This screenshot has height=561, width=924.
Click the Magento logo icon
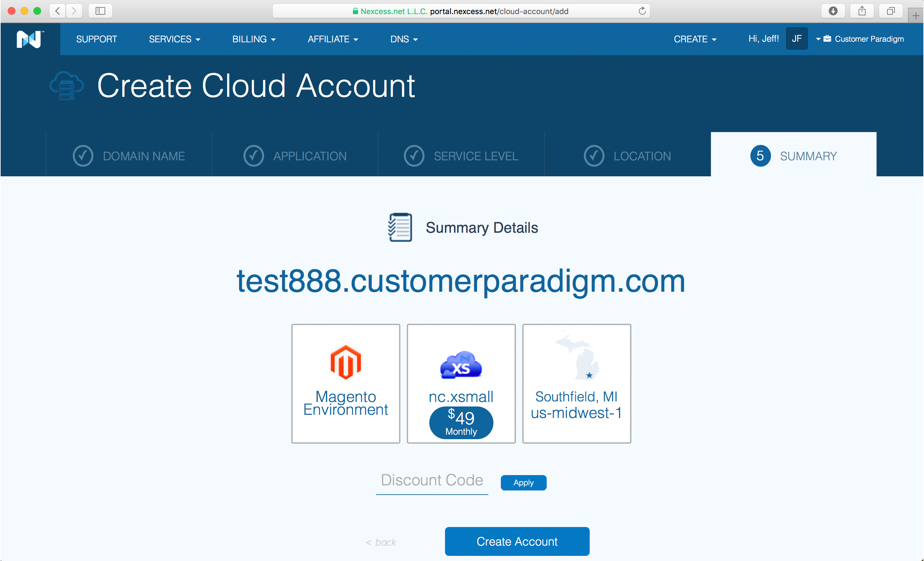(x=345, y=362)
